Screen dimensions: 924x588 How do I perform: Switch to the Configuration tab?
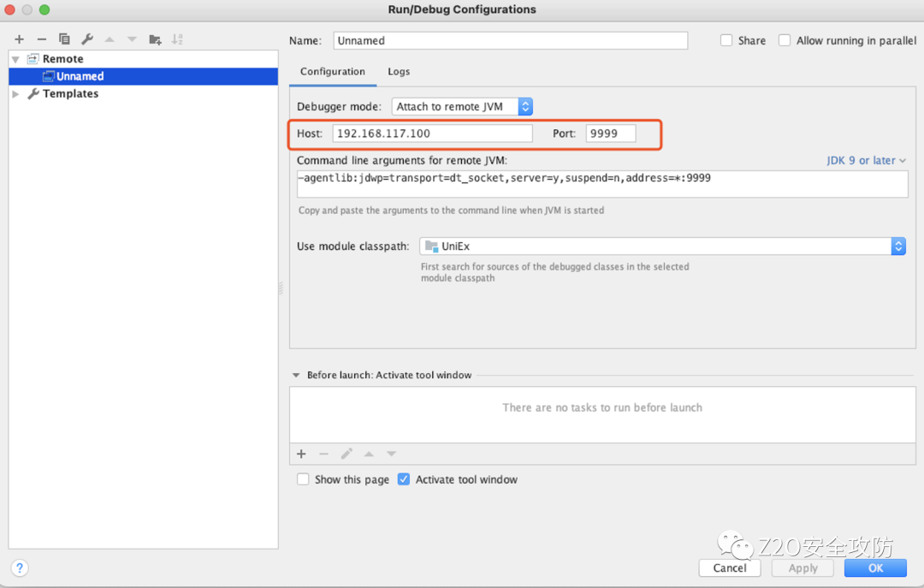(332, 71)
